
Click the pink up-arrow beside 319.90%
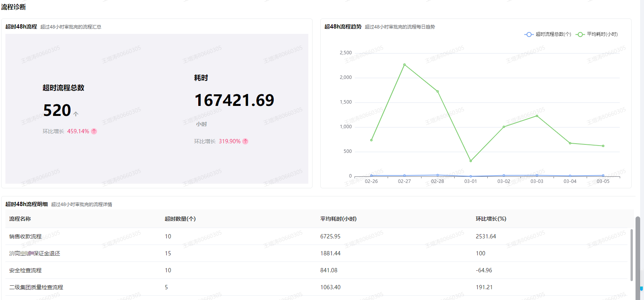click(245, 141)
